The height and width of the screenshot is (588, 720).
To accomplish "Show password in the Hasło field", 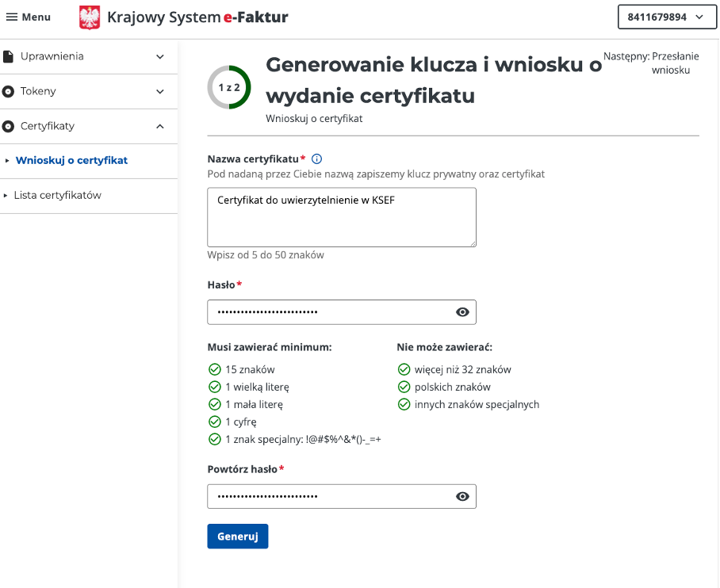I will [x=463, y=312].
